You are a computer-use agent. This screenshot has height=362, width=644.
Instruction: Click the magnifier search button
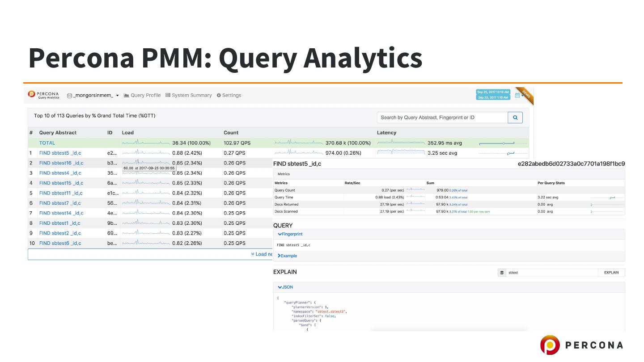click(515, 118)
